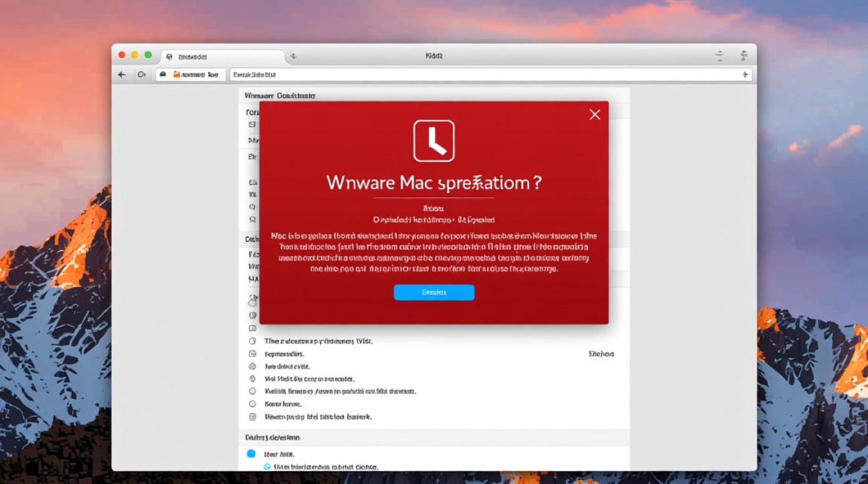
Task: Open a new tab next to the browser tab
Action: [293, 57]
